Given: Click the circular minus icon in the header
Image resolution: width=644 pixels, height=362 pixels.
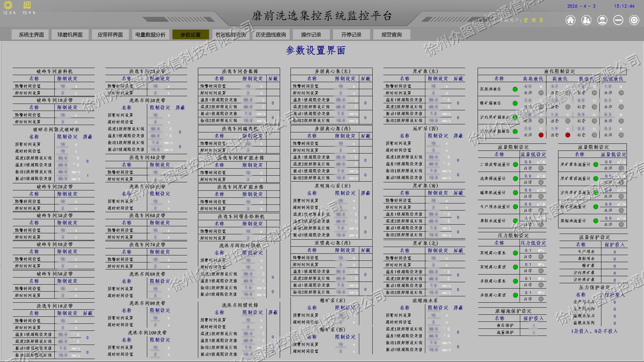Looking at the screenshot, I should click(x=618, y=20).
